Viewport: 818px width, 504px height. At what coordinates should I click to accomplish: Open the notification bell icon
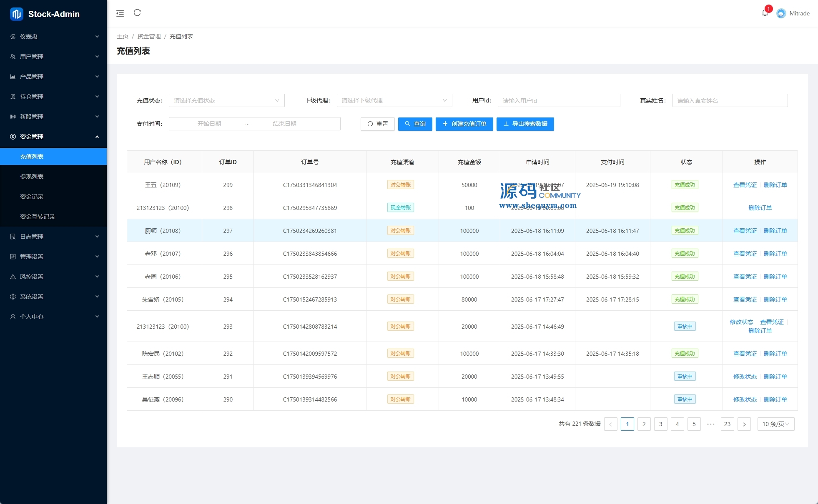pos(765,13)
